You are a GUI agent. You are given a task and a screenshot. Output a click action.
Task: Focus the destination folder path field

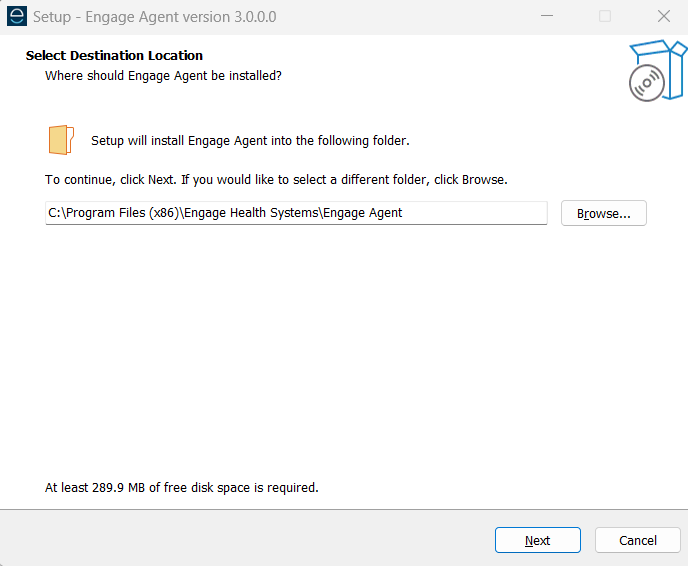pyautogui.click(x=296, y=213)
